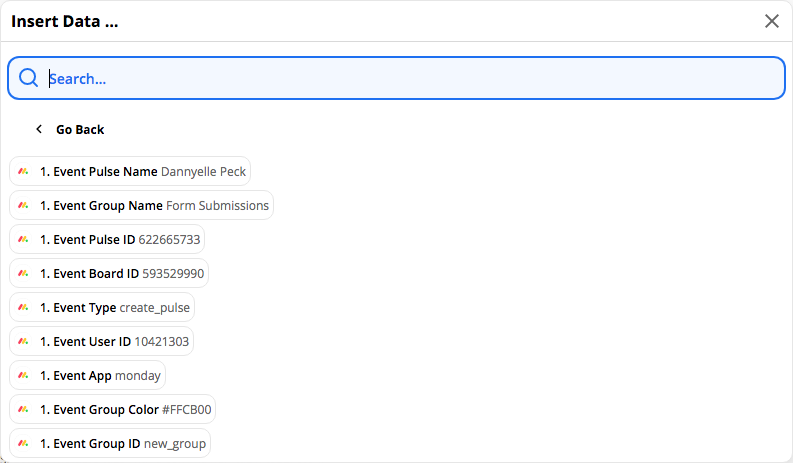Viewport: 793px width, 463px height.
Task: Click the Go Back left chevron
Action: [x=39, y=130]
